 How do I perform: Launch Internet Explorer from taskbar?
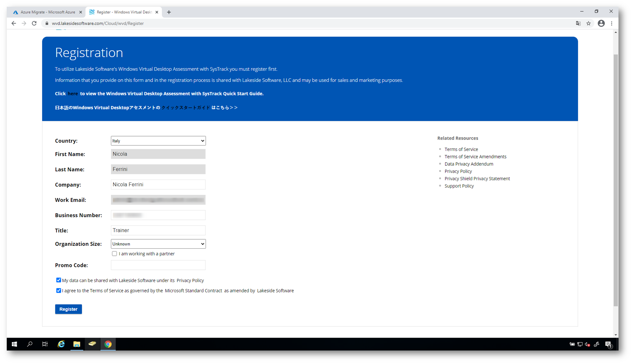[61, 344]
